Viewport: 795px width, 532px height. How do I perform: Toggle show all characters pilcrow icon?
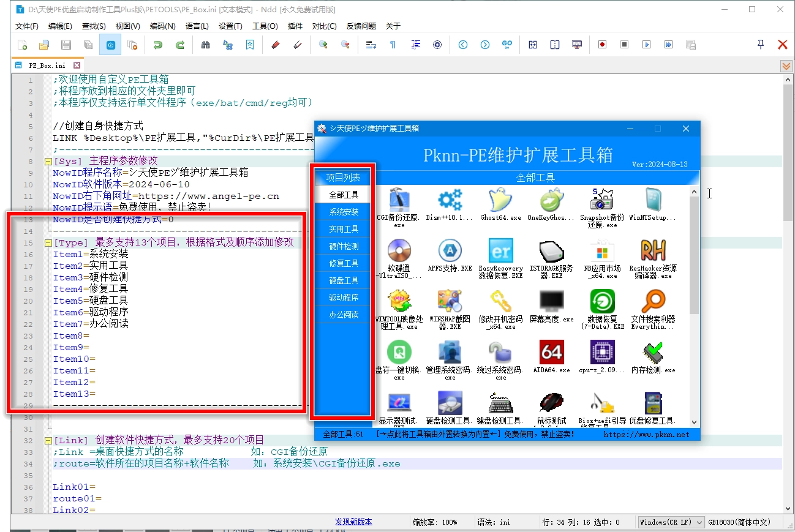[x=393, y=45]
